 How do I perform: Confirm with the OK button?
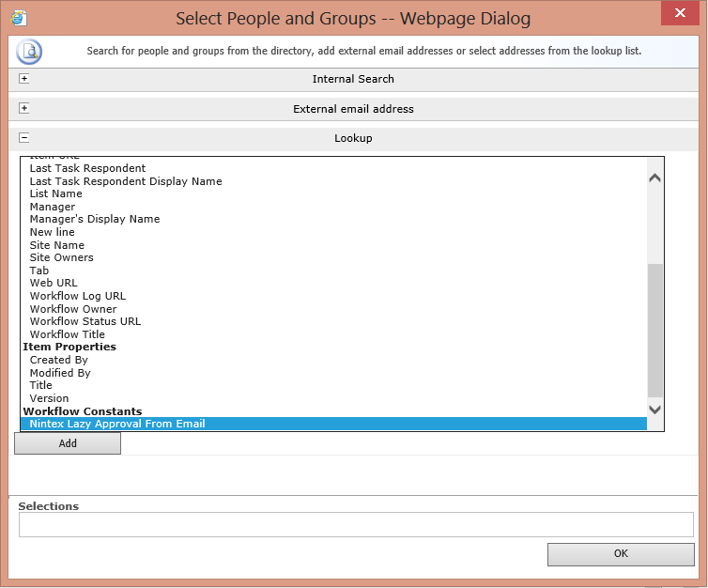click(x=621, y=554)
